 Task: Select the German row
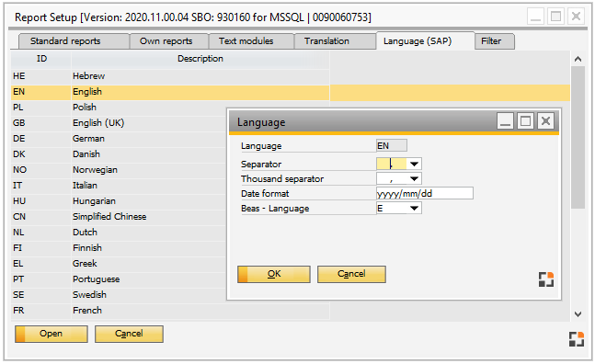[x=119, y=139]
